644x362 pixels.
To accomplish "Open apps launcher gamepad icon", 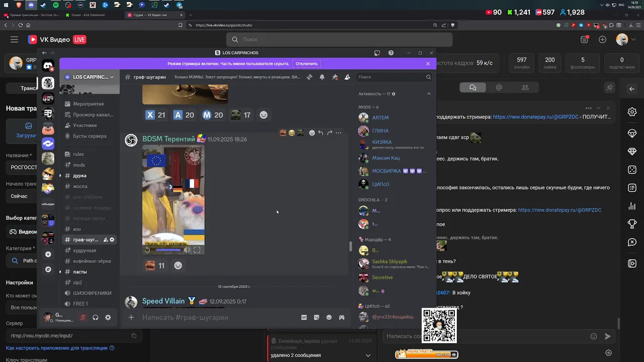I will (342, 317).
